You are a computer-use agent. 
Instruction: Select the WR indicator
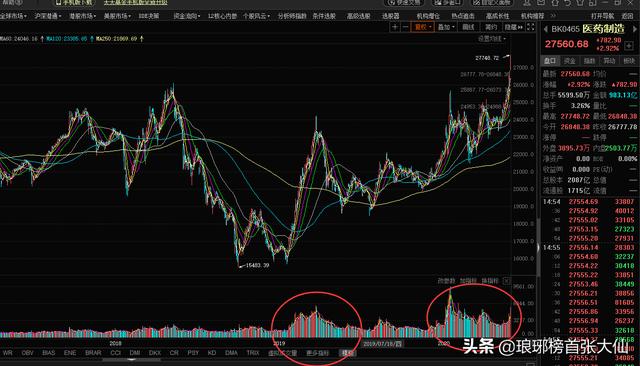[x=7, y=353]
